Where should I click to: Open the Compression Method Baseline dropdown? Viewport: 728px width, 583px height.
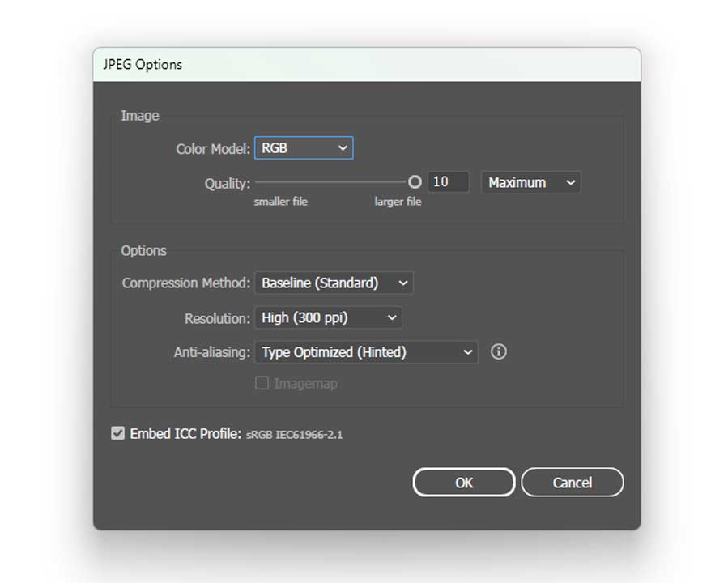334,283
